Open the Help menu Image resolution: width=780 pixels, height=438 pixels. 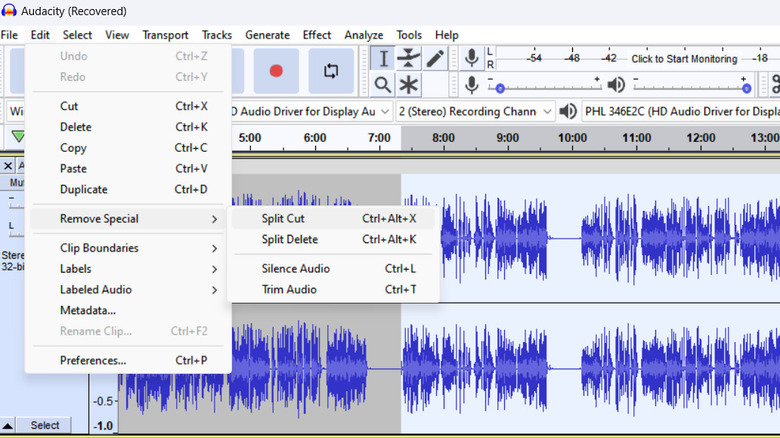click(446, 35)
